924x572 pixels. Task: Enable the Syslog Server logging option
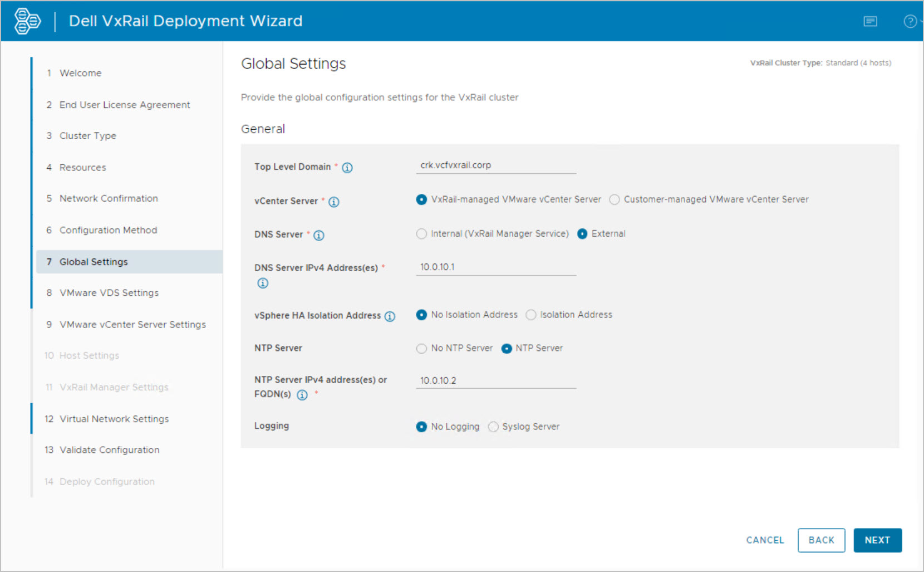coord(493,427)
